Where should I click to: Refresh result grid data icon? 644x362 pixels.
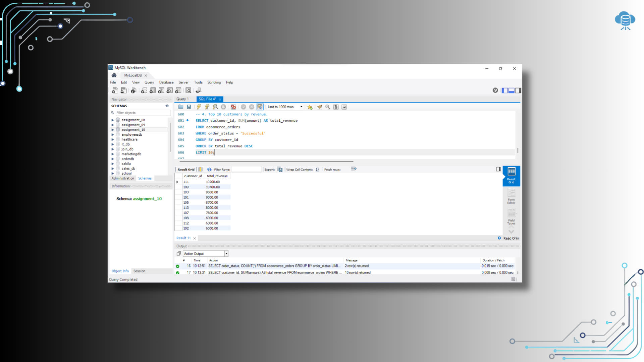(x=209, y=170)
